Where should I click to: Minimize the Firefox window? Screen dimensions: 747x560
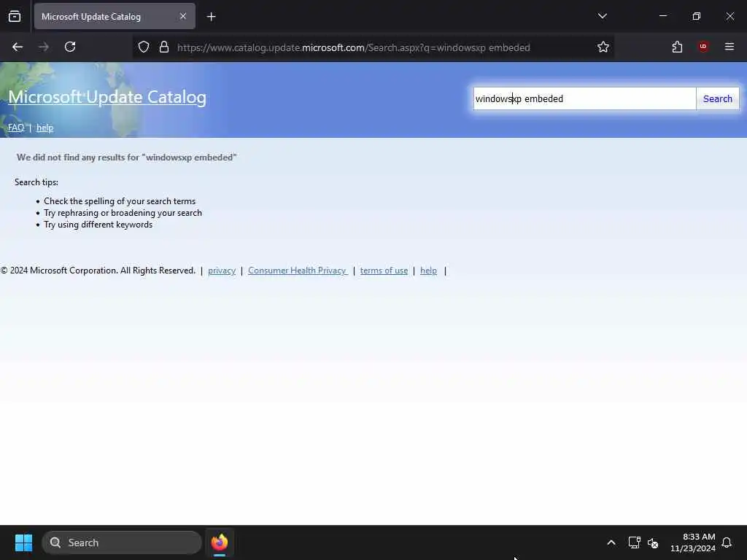click(x=662, y=16)
